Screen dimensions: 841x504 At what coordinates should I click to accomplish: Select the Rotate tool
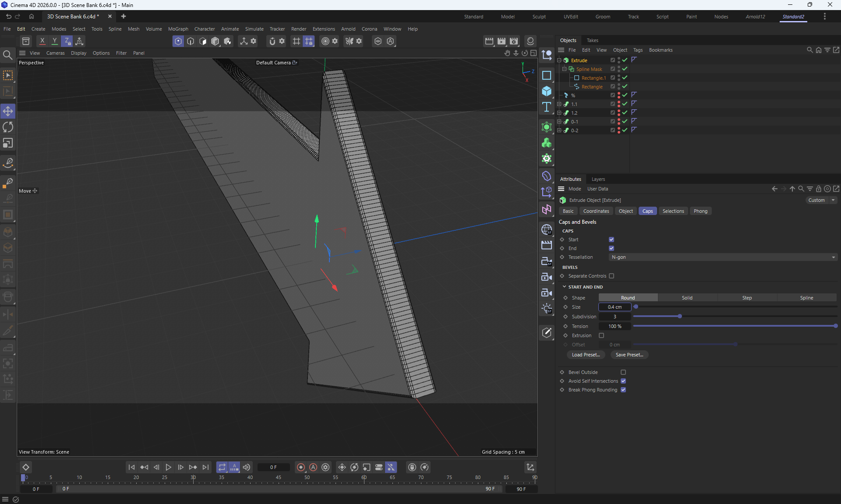pyautogui.click(x=8, y=127)
